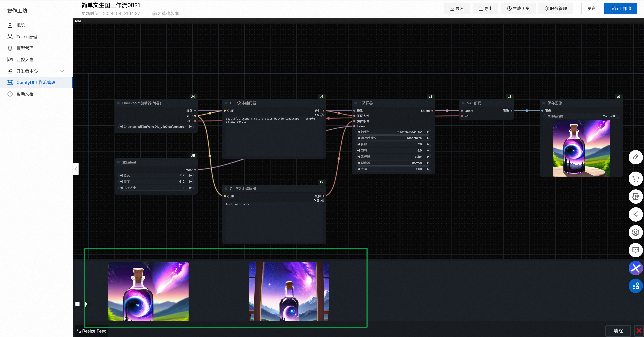
Task: Click speaker icon in node #6 CLIP encoder
Action: [x=322, y=115]
